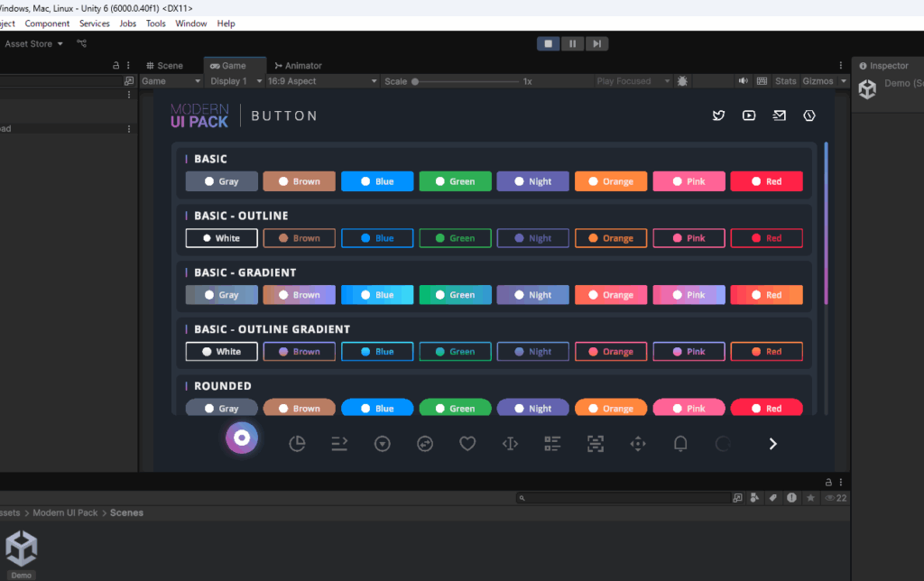Image resolution: width=924 pixels, height=581 pixels.
Task: Search by type in Project toolbar
Action: pos(754,498)
